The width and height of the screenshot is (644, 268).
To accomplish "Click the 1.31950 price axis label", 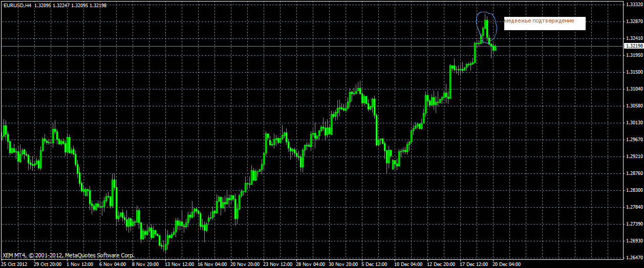I will 634,55.
